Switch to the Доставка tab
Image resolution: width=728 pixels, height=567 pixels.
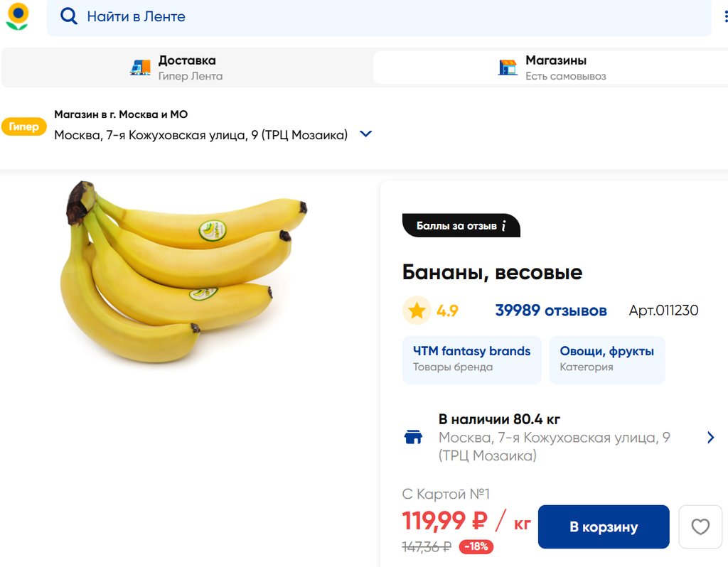(186, 67)
